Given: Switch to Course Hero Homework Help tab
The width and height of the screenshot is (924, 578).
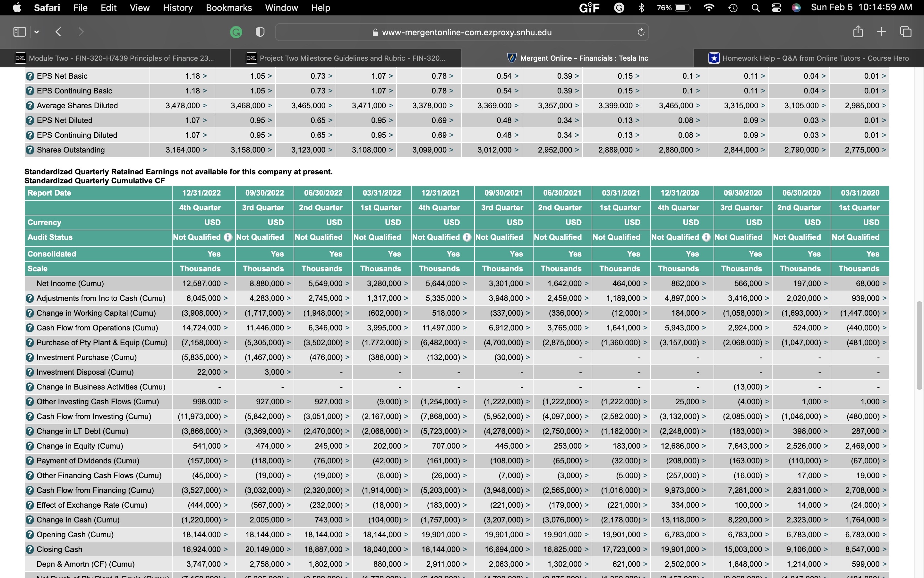Looking at the screenshot, I should tap(809, 58).
